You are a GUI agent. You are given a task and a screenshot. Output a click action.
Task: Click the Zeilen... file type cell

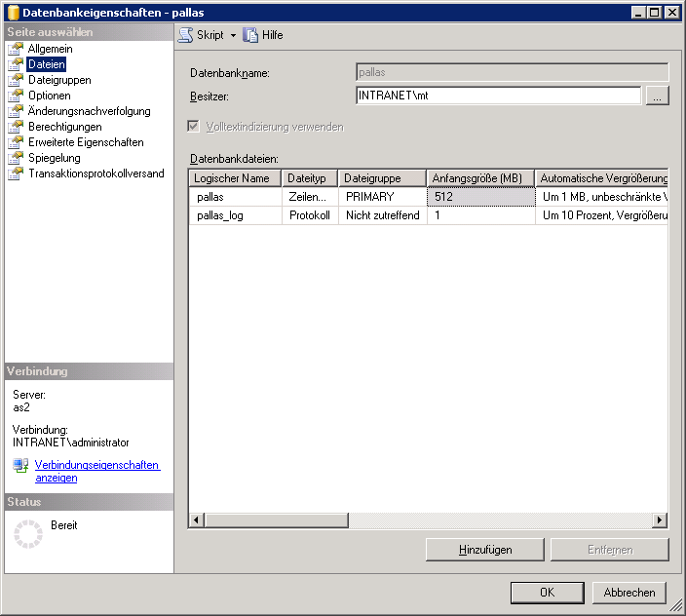(310, 197)
